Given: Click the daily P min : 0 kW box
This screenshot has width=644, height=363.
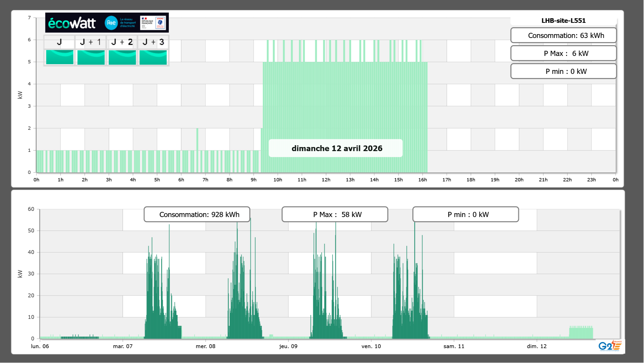Looking at the screenshot, I should point(563,71).
